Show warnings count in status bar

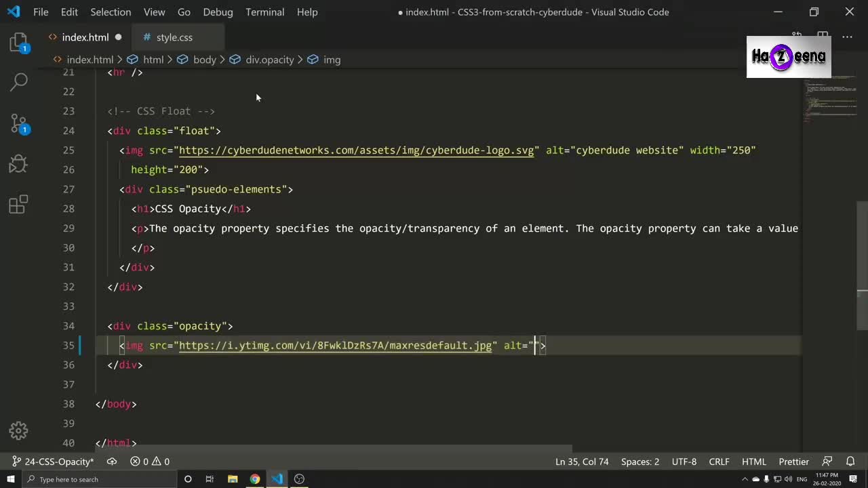point(161,462)
